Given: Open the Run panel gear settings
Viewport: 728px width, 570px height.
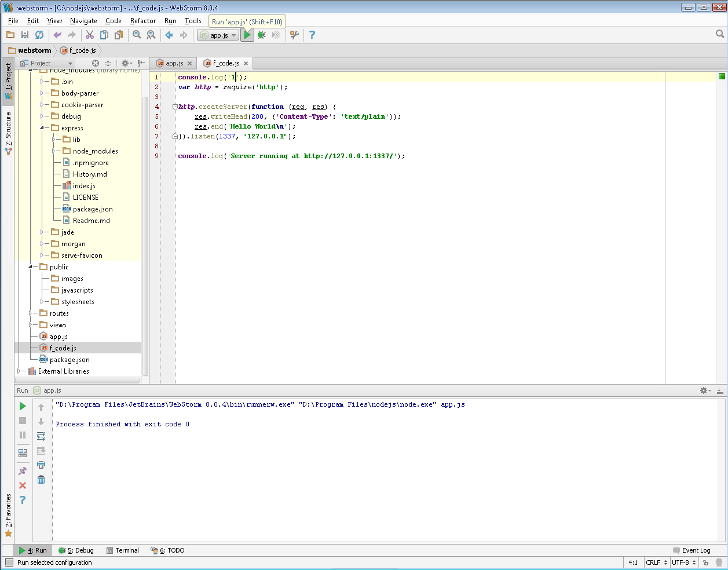Looking at the screenshot, I should coord(705,390).
